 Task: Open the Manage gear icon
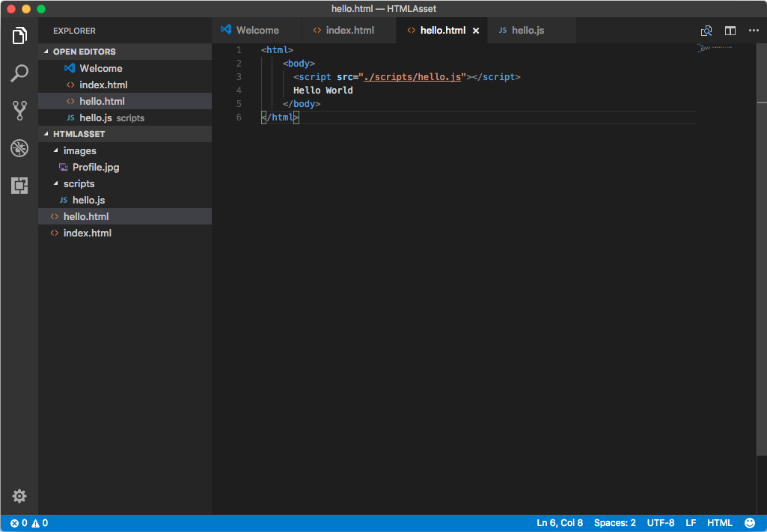19,496
